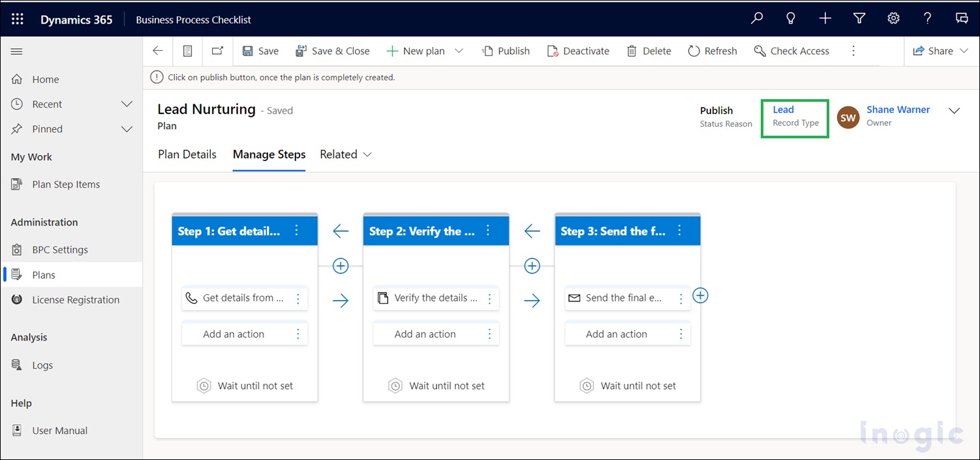Click Check Access

(x=791, y=51)
